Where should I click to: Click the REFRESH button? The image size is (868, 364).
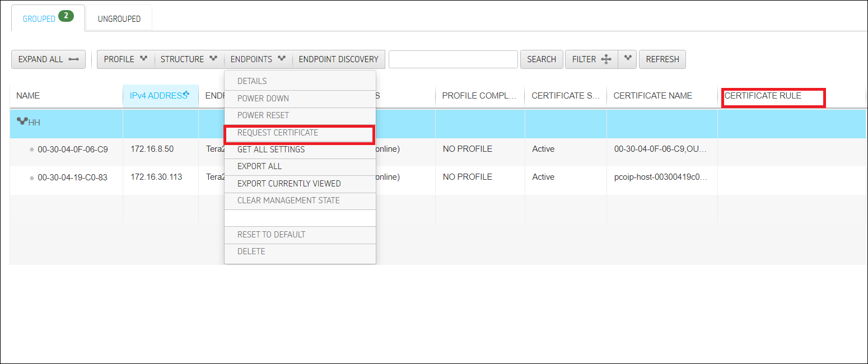click(662, 59)
